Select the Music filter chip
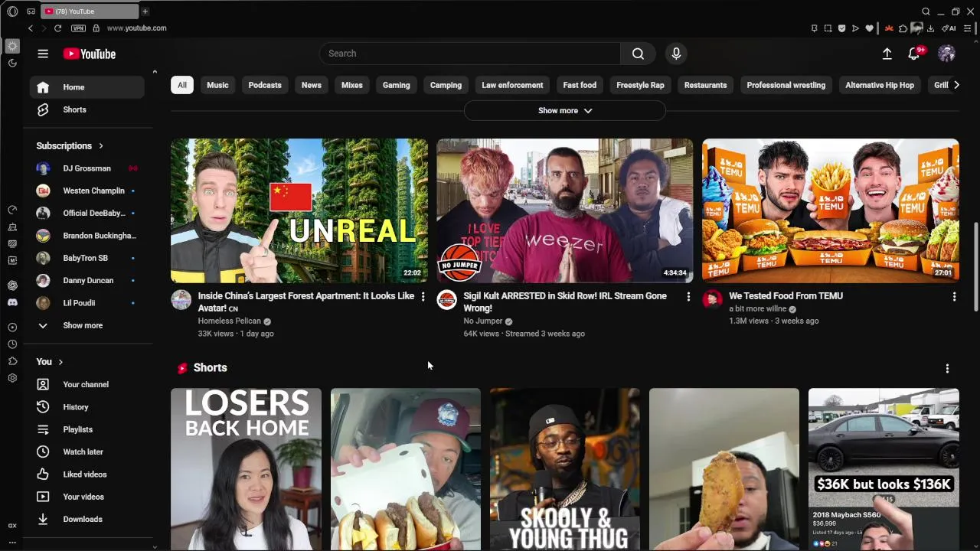The image size is (980, 551). point(217,85)
